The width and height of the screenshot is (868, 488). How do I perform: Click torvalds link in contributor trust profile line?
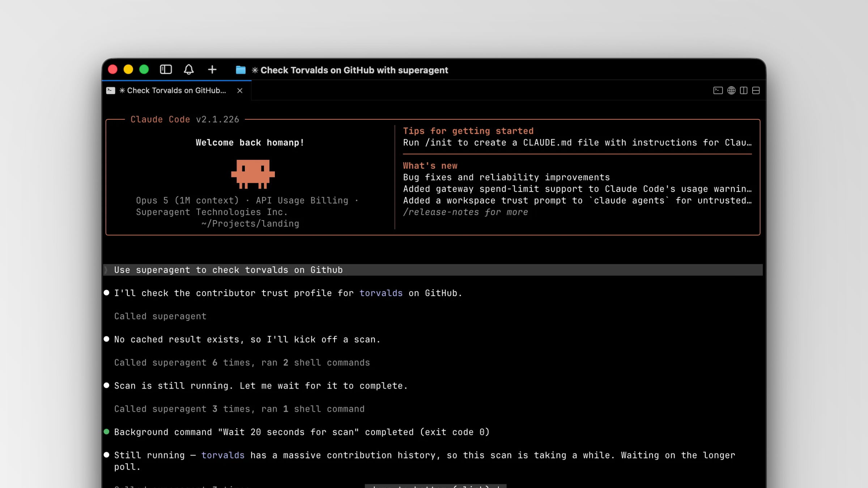[381, 293]
